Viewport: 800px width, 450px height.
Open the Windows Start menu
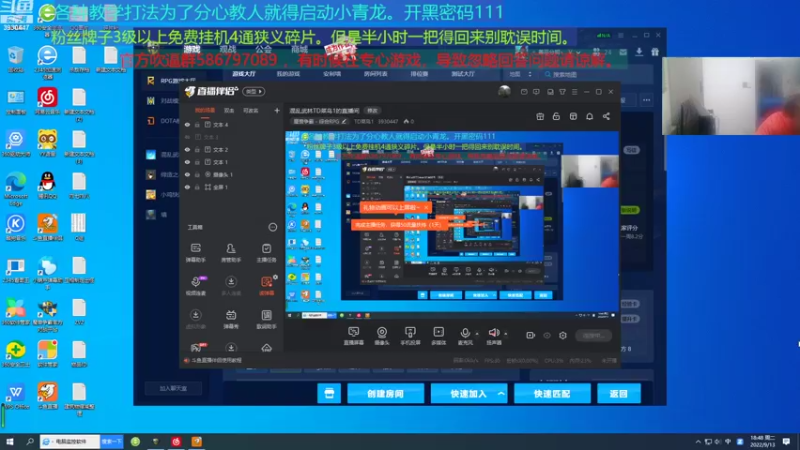(x=9, y=441)
